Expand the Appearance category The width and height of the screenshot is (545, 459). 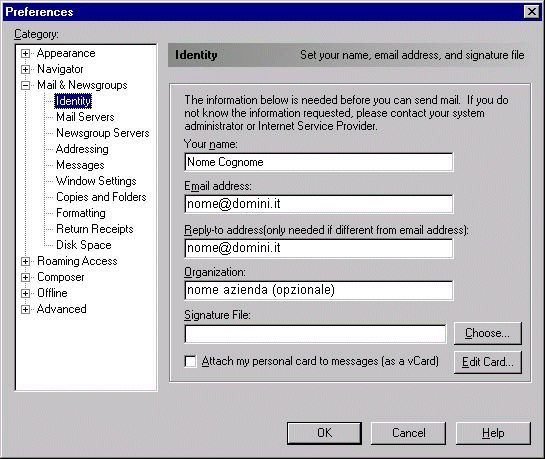25,54
